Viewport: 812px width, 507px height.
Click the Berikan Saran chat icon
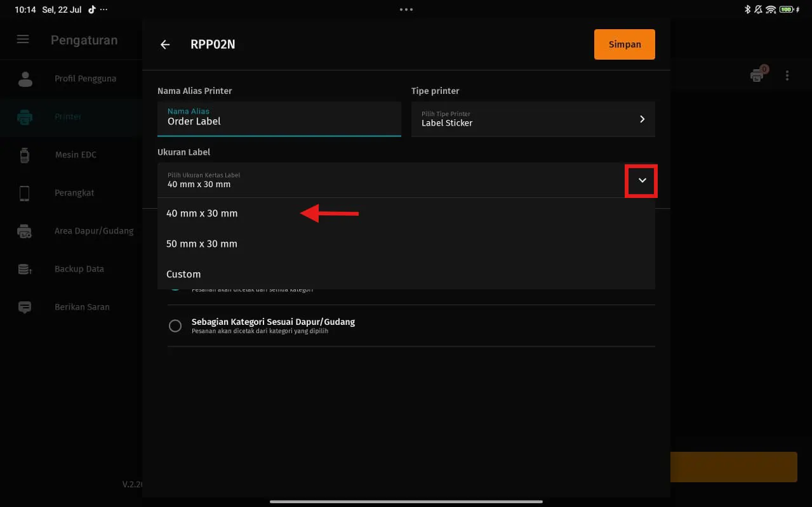pos(25,307)
